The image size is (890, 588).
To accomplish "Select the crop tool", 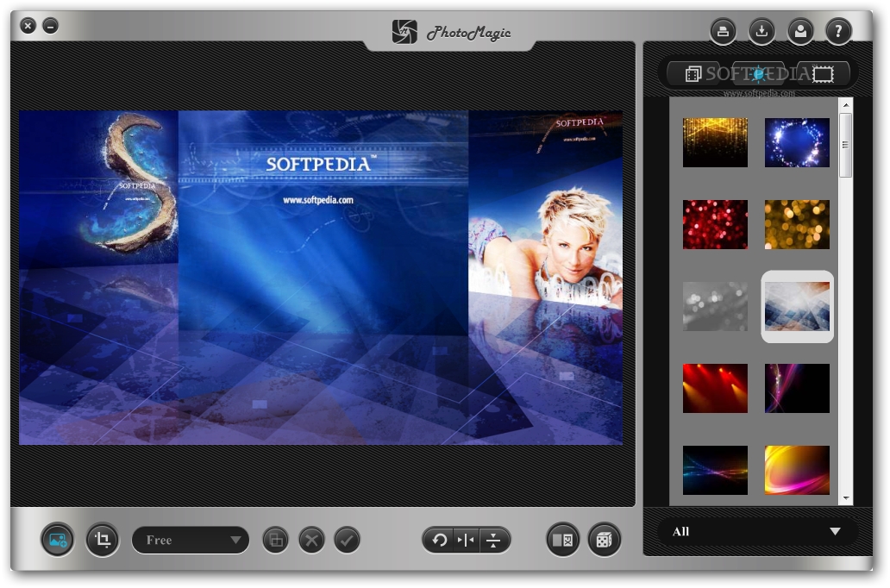I will click(103, 540).
